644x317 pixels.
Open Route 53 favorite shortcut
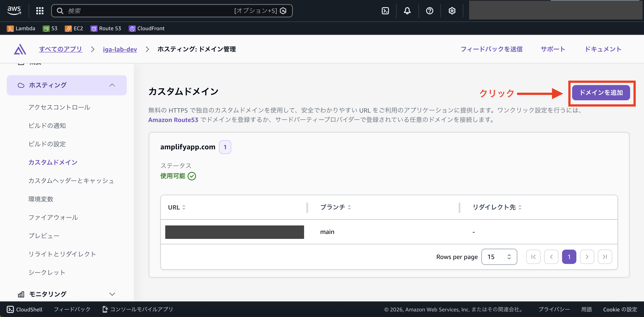[106, 28]
